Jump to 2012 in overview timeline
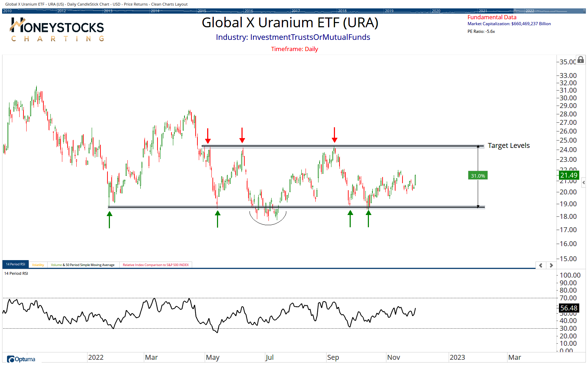The width and height of the screenshot is (588, 365). 62,11
